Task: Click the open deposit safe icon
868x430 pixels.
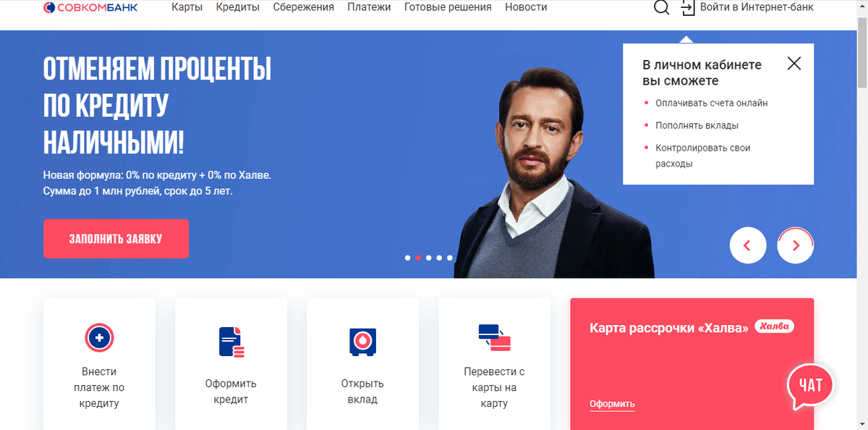Action: tap(362, 341)
